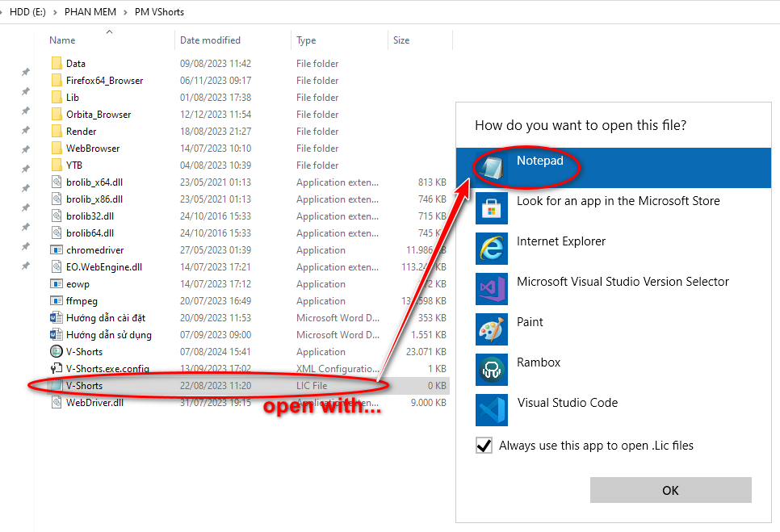Click the 'Visual Studio Code' label
The height and width of the screenshot is (532, 780).
568,403
